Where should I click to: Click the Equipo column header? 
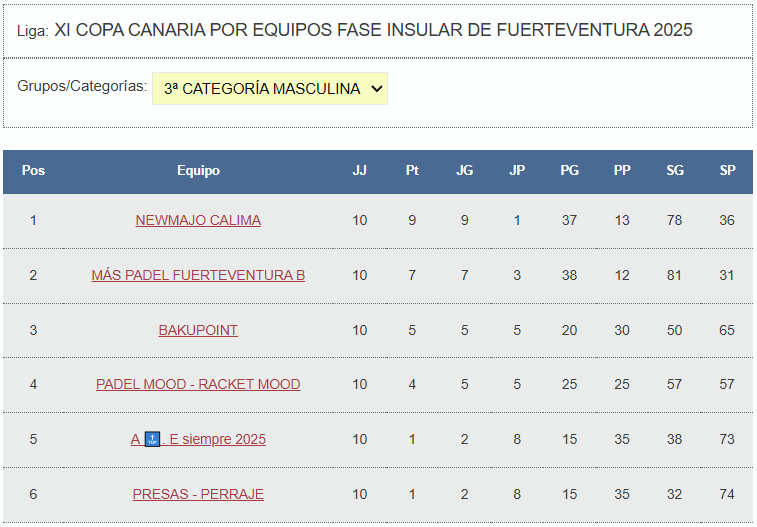coord(198,171)
